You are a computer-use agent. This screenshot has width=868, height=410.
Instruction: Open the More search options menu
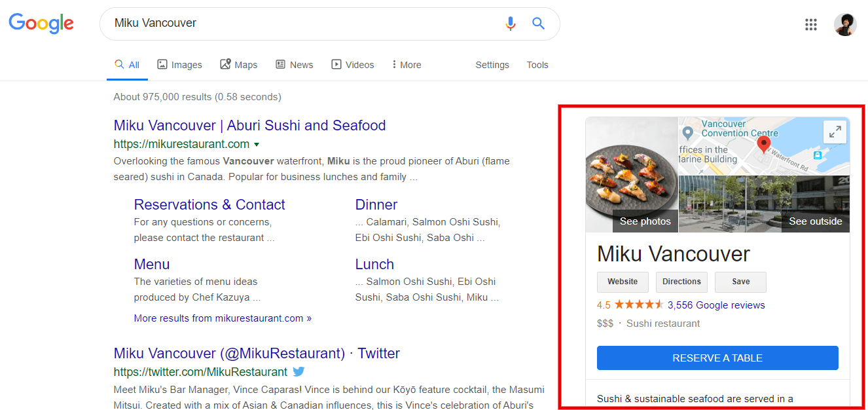406,65
